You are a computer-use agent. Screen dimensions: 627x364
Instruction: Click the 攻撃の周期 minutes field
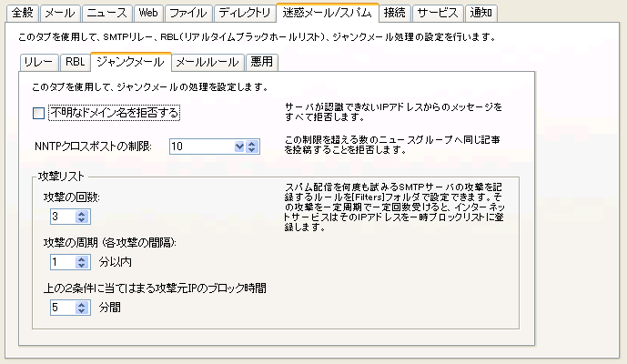pyautogui.click(x=62, y=262)
